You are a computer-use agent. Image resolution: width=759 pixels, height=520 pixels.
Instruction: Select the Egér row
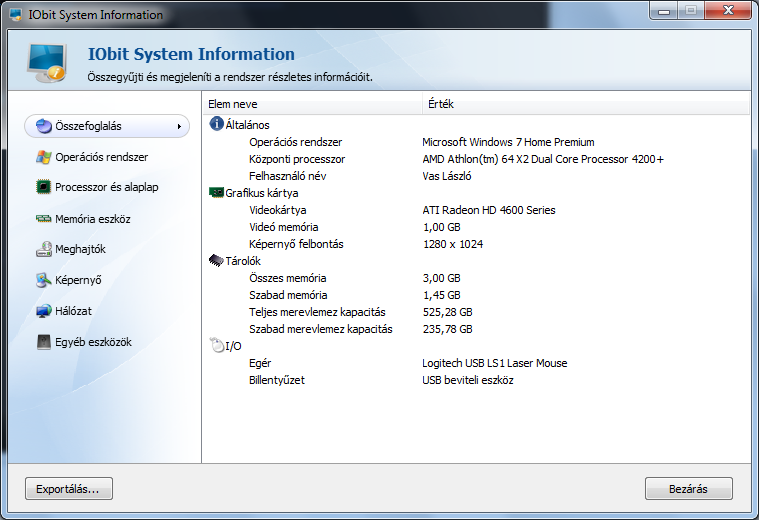point(476,363)
